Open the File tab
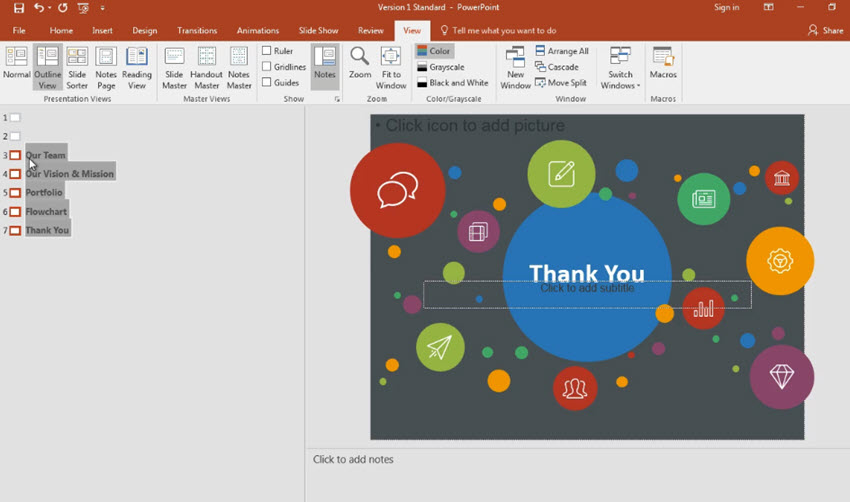The image size is (850, 502). 19,30
